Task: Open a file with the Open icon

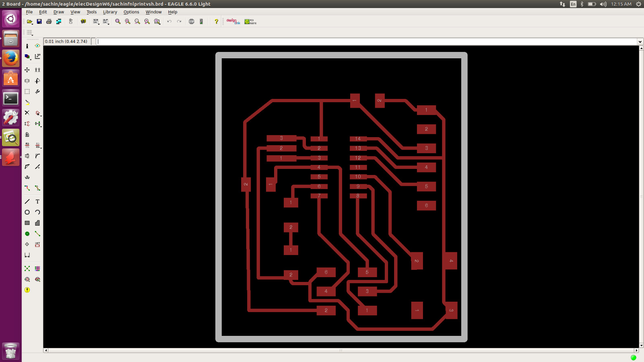Action: [29, 21]
